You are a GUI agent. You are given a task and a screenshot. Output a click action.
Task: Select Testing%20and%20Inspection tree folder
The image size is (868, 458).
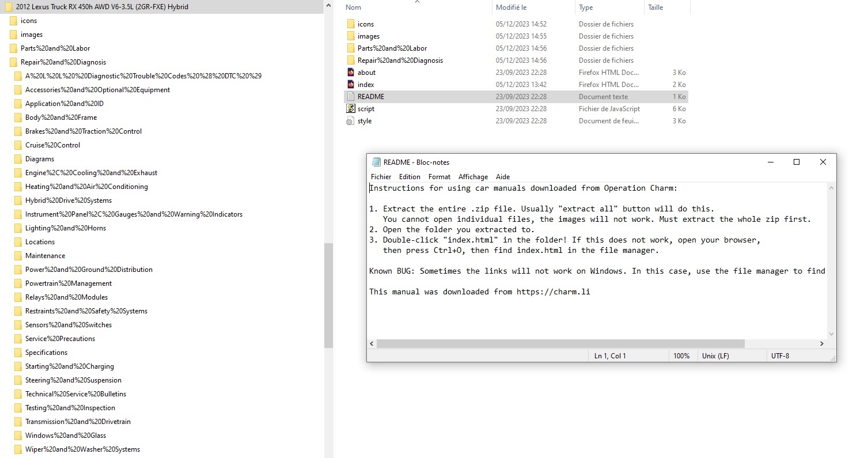(70, 408)
